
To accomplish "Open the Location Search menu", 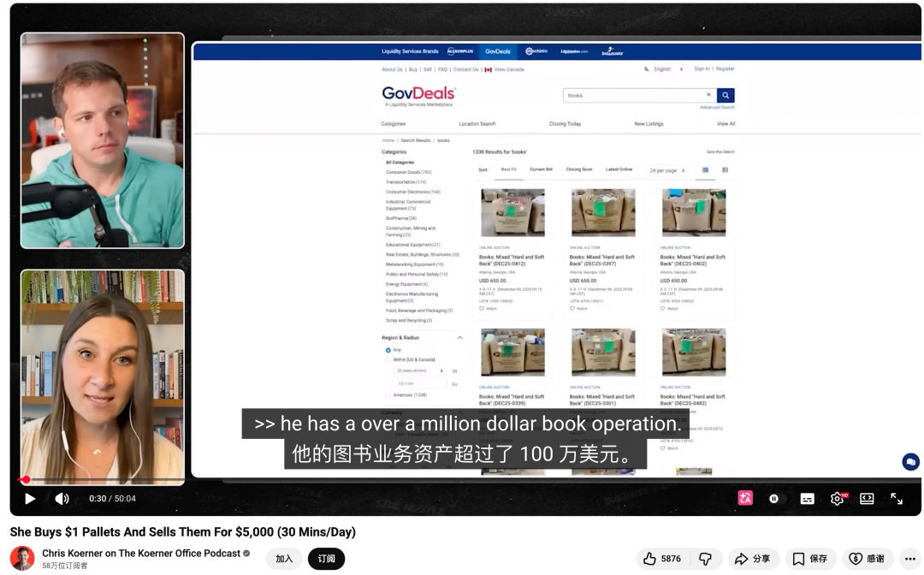I will 477,124.
